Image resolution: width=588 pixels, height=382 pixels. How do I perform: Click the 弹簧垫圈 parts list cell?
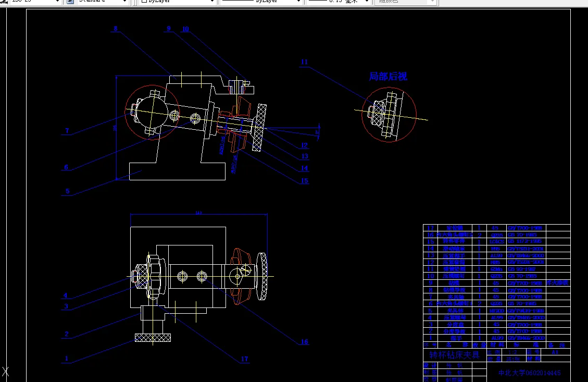pos(455,269)
